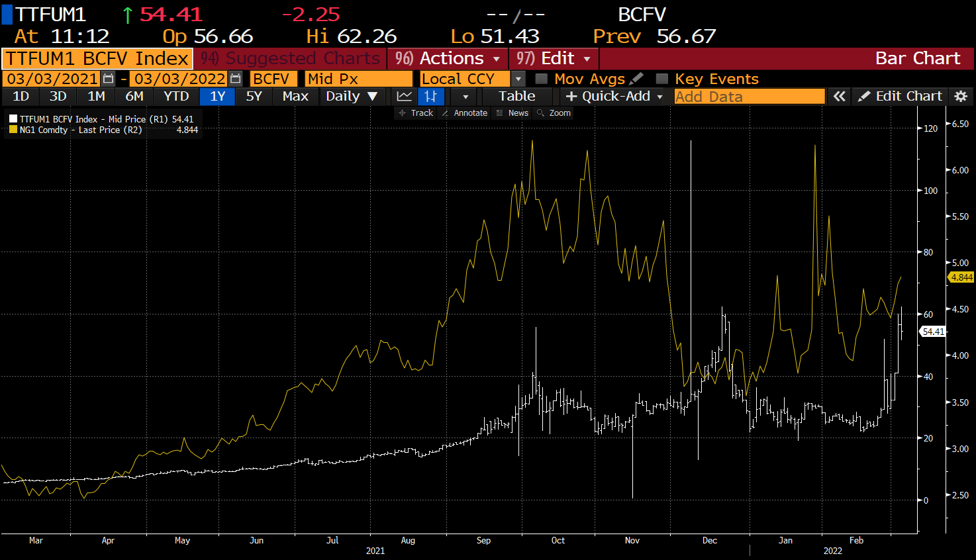The image size is (976, 560).
Task: Select the bar chart type icon
Action: [430, 96]
